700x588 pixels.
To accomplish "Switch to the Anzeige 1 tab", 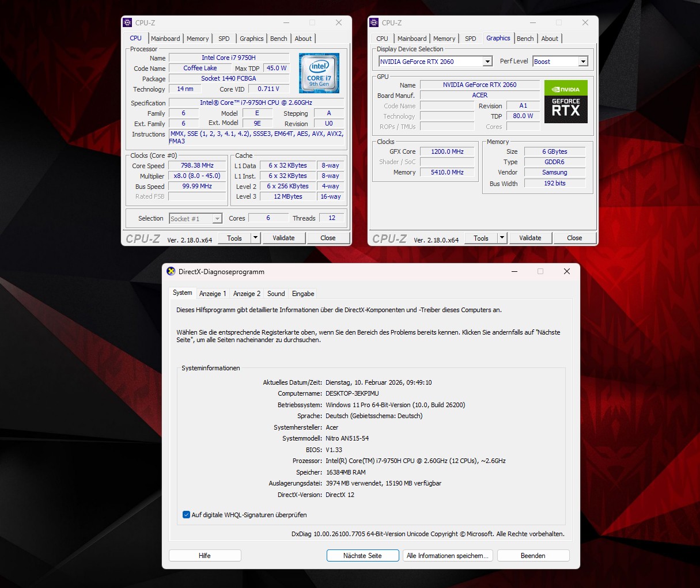I will (213, 294).
